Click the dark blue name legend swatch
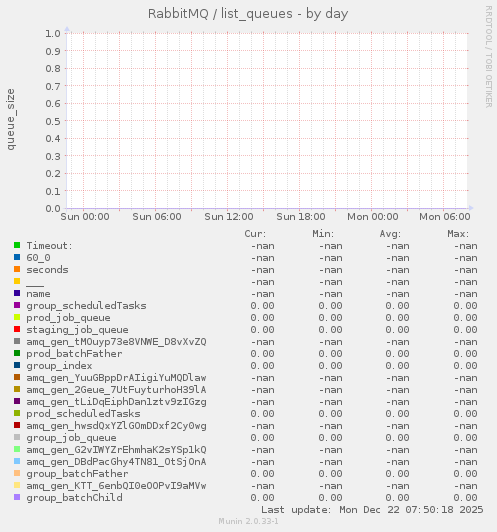 (17, 293)
